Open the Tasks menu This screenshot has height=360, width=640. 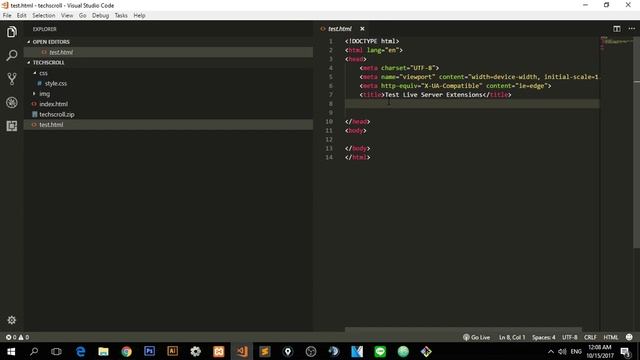(x=121, y=16)
